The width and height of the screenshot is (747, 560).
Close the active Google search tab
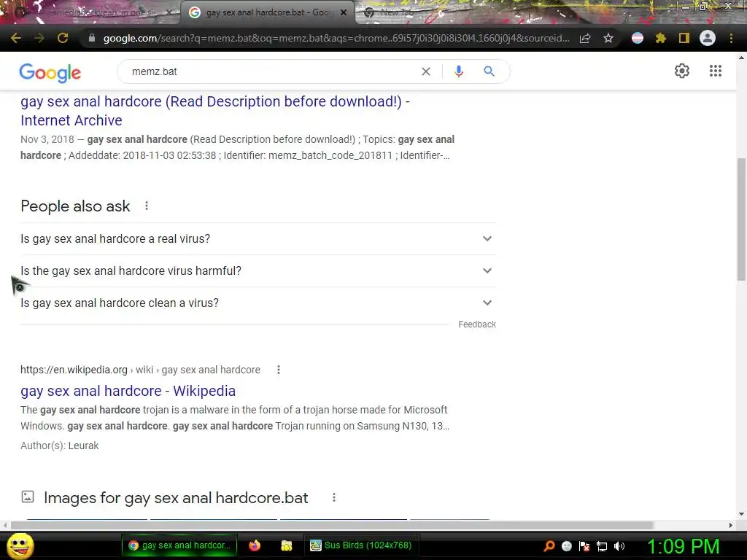point(344,12)
